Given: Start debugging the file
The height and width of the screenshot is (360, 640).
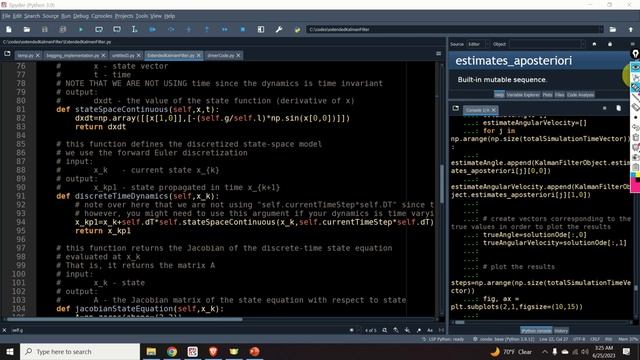Looking at the screenshot, I should point(152,29).
